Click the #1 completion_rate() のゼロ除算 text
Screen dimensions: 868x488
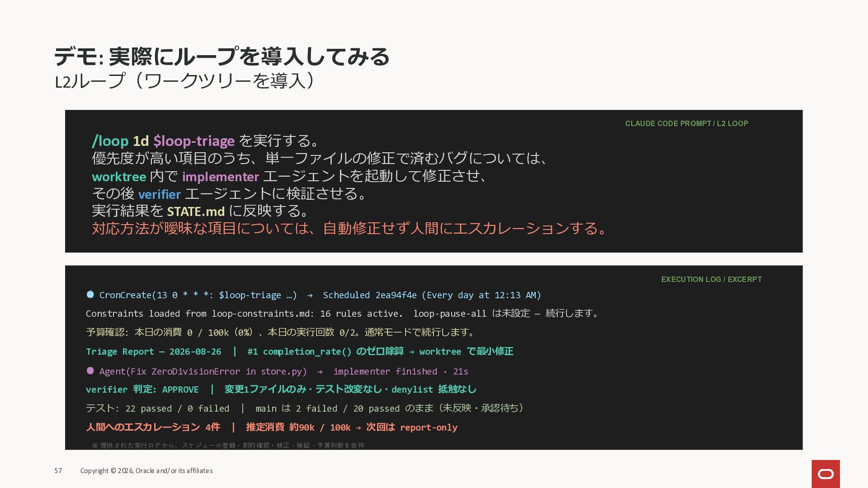pyautogui.click(x=325, y=352)
